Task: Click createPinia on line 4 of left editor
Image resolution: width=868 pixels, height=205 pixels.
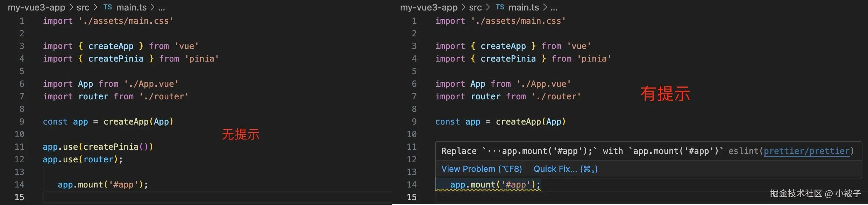Action: point(116,59)
